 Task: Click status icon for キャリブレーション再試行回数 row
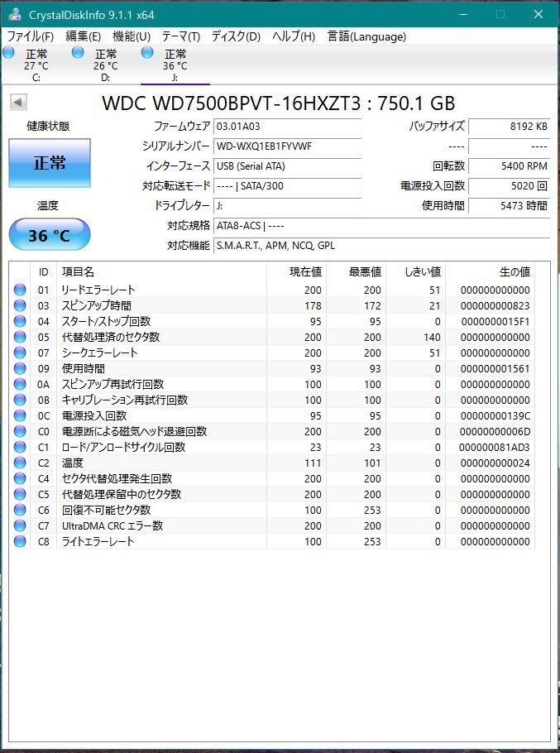[x=20, y=400]
